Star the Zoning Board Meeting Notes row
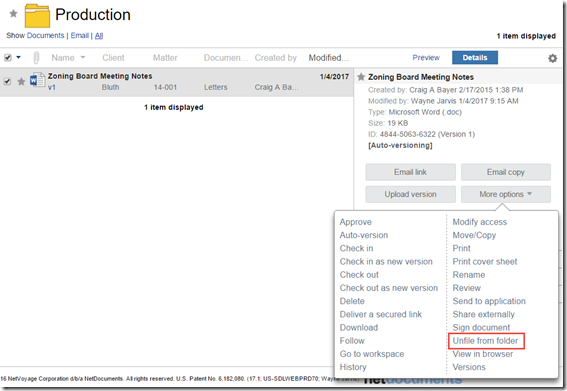This screenshot has width=567, height=391. click(x=21, y=81)
